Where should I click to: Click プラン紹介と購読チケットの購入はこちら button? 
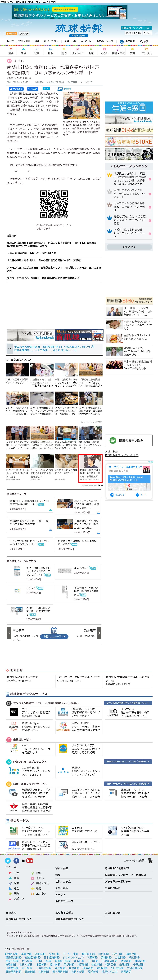click(128, 703)
